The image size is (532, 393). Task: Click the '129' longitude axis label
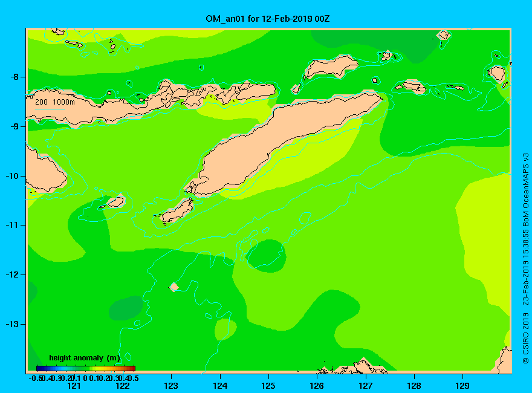(462, 386)
